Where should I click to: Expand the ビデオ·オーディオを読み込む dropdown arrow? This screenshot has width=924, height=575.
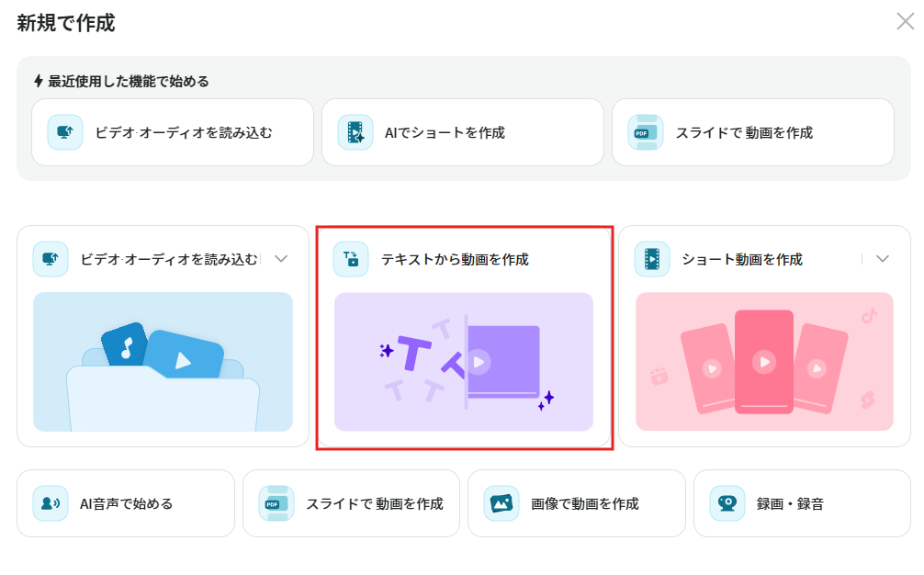coord(281,259)
